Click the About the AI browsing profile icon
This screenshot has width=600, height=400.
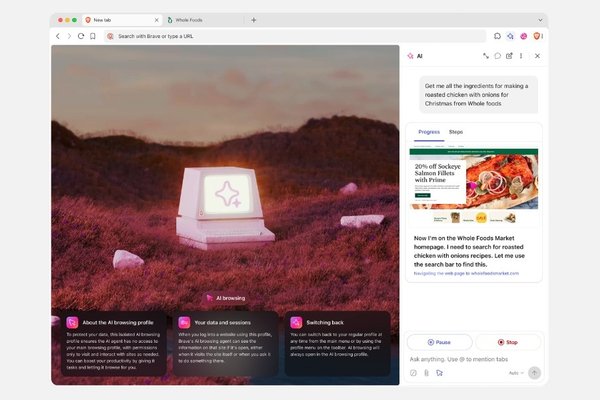pos(72,323)
